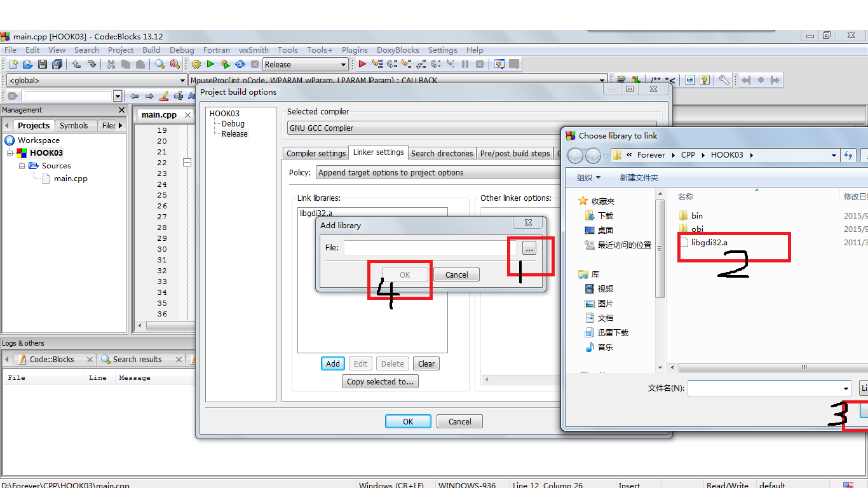Viewport: 868px width, 488px height.
Task: Click the Build and run icon
Action: 225,64
